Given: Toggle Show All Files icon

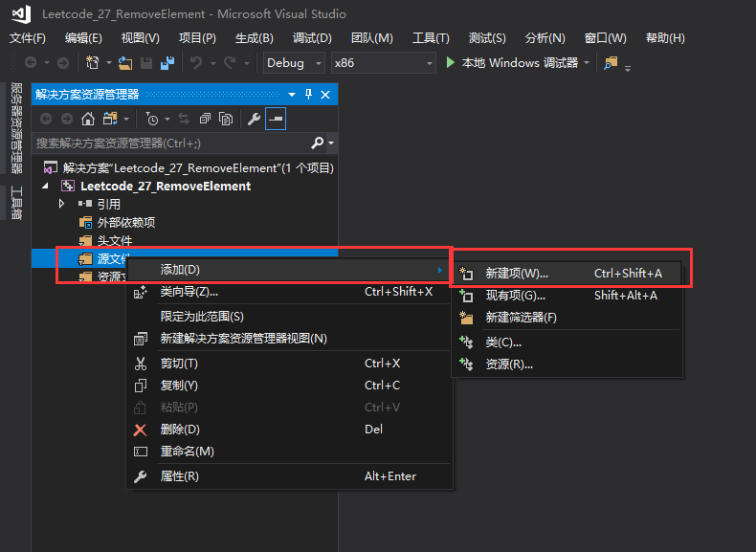Looking at the screenshot, I should click(x=226, y=119).
